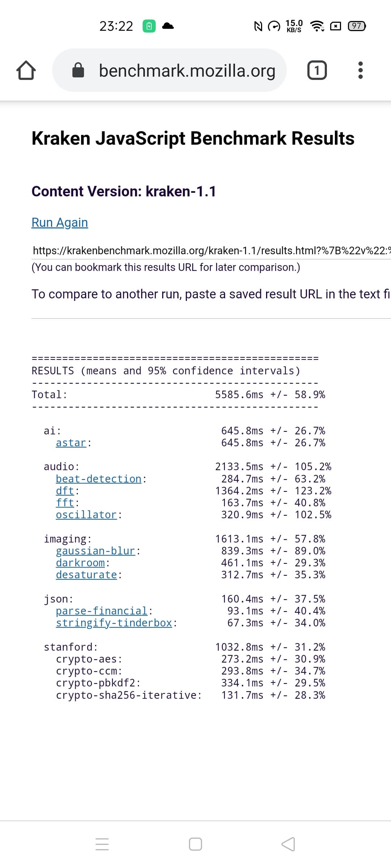The width and height of the screenshot is (391, 868).
Task: Open the gaussian-blur test link
Action: tap(96, 551)
